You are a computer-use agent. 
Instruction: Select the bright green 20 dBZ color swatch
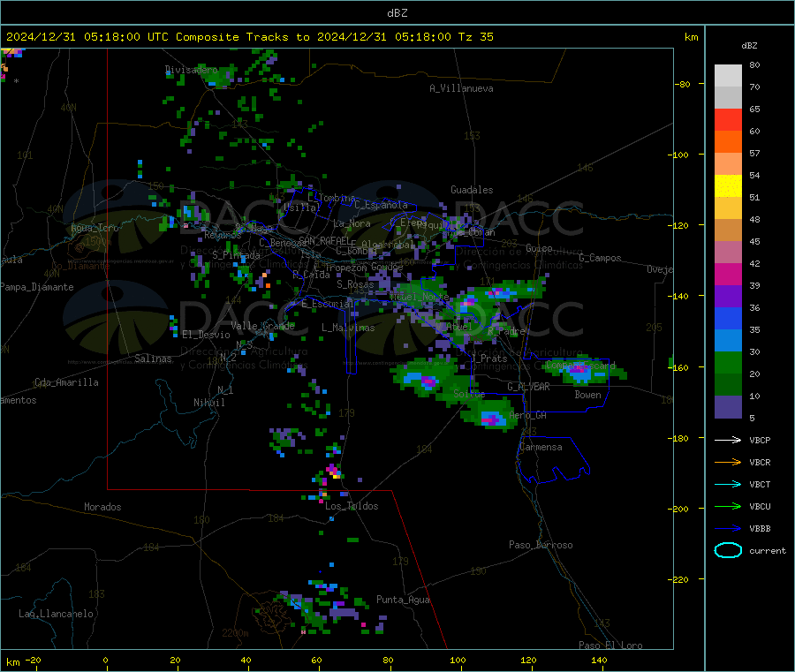coord(728,362)
